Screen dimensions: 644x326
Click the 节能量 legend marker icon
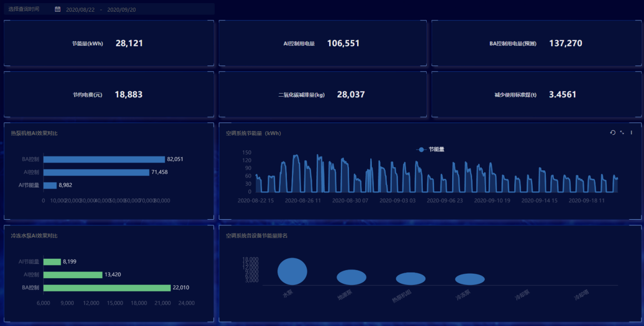click(421, 150)
